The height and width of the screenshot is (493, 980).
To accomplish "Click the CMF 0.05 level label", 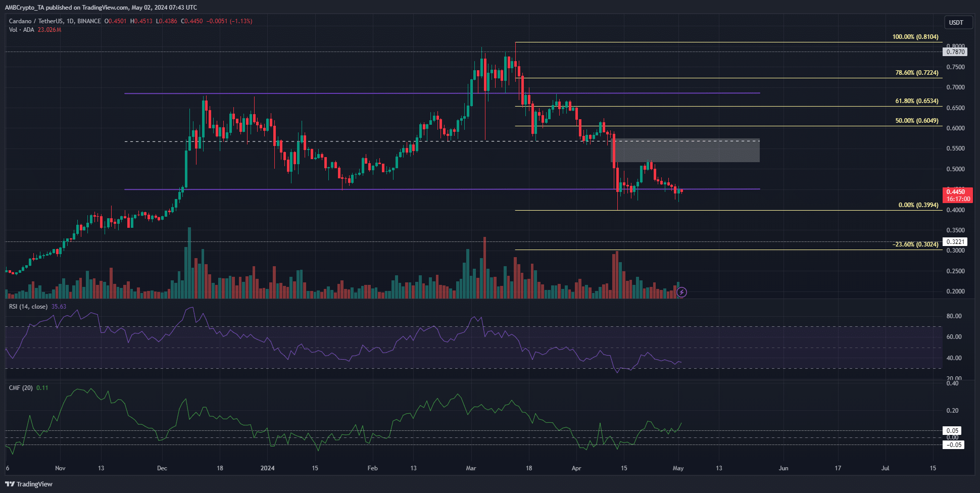I will pos(953,431).
